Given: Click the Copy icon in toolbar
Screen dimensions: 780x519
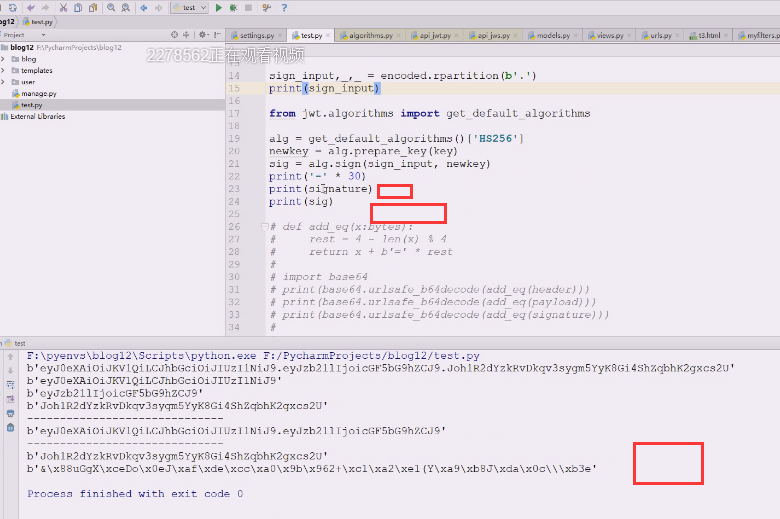Looking at the screenshot, I should click(78, 7).
